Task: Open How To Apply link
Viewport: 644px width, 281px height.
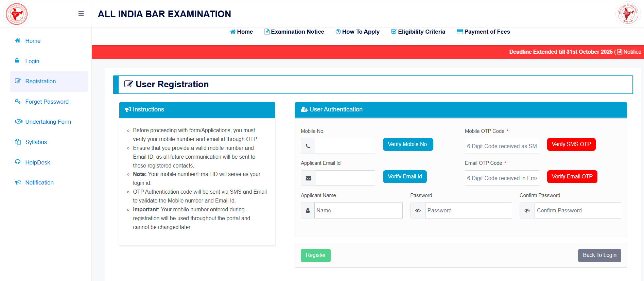Action: (358, 32)
